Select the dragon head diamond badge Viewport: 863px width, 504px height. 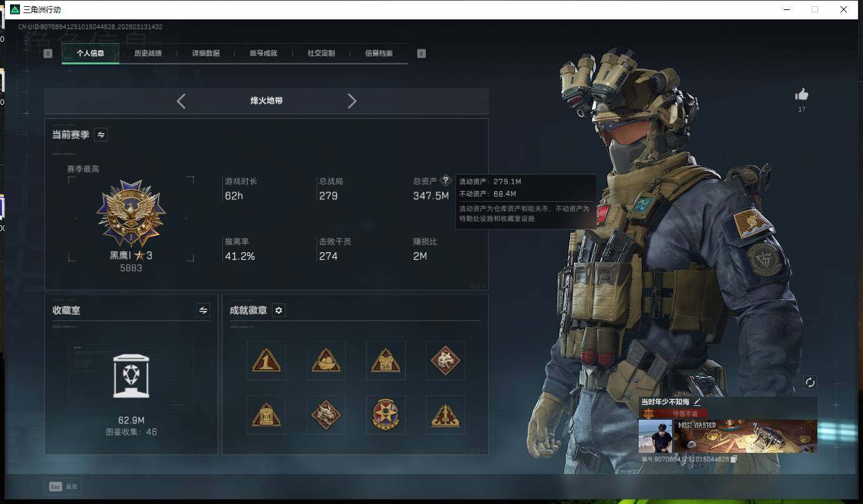[x=326, y=415]
